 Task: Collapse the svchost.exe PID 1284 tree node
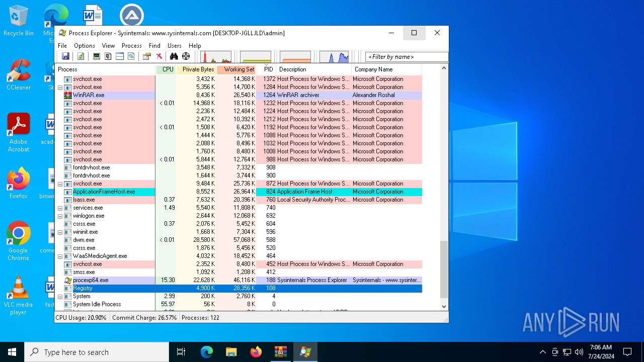pos(60,87)
